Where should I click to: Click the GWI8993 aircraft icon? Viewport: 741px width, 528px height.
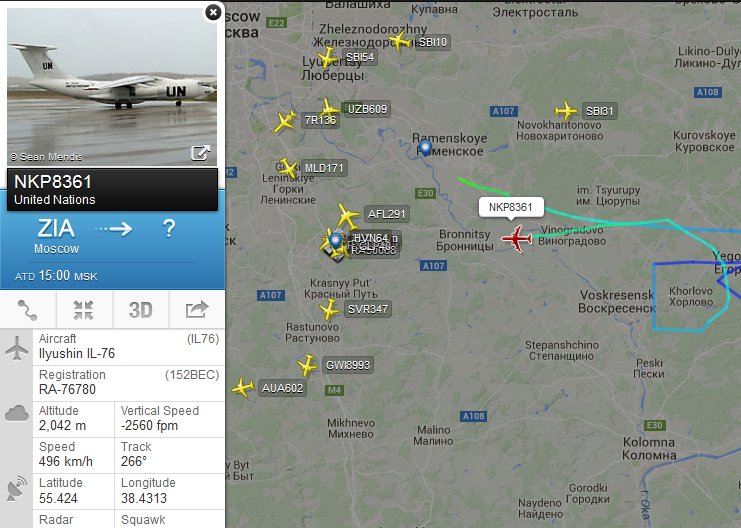pos(308,365)
